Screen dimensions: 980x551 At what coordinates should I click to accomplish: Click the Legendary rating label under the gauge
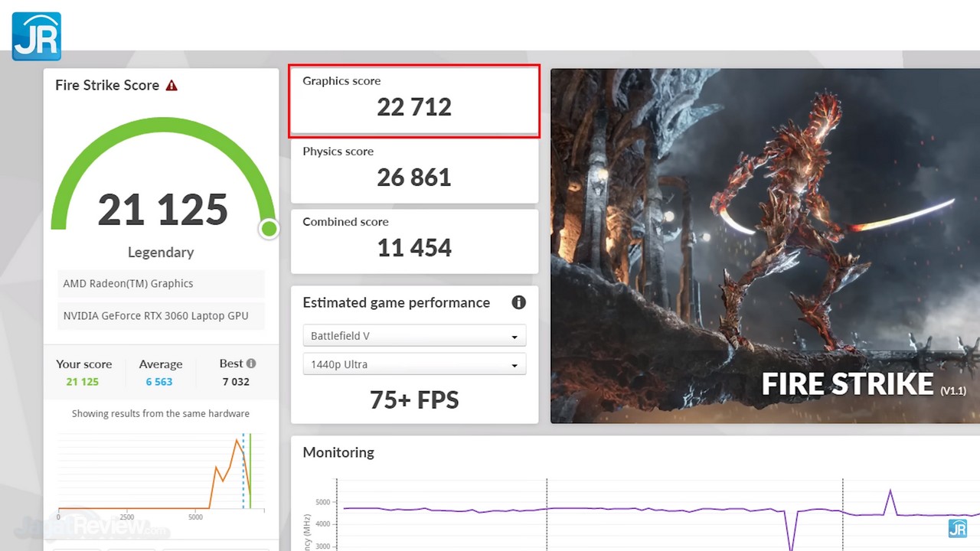161,253
